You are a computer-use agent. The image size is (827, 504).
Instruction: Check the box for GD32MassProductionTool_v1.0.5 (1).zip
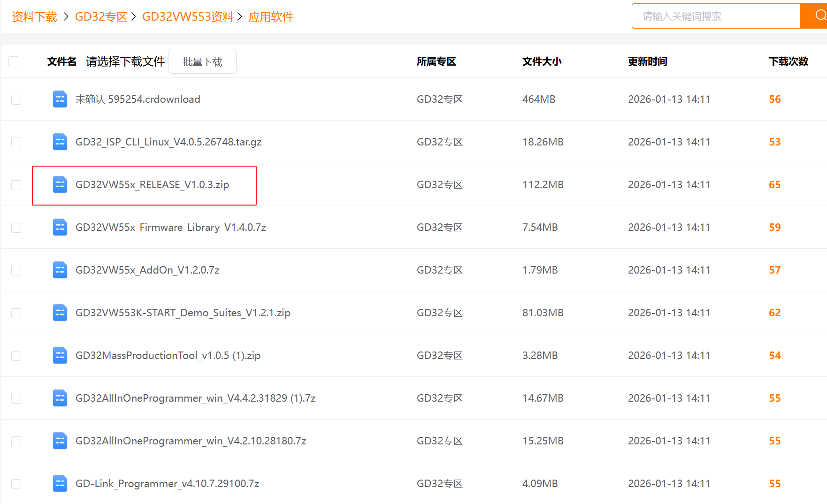pyautogui.click(x=16, y=356)
